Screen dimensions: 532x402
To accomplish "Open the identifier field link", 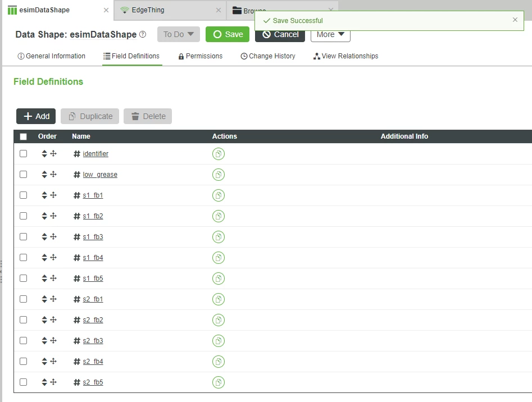I will coord(96,154).
